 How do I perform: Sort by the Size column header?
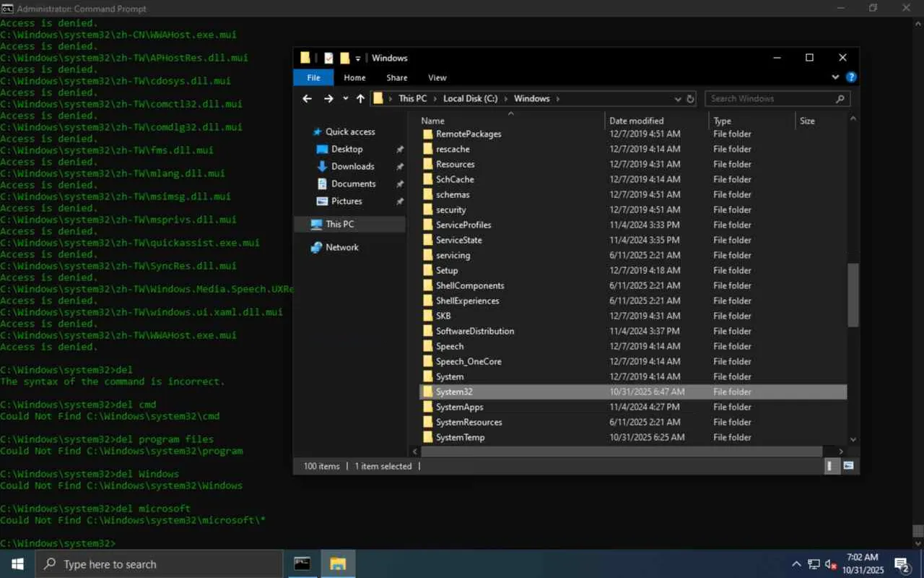tap(820, 121)
